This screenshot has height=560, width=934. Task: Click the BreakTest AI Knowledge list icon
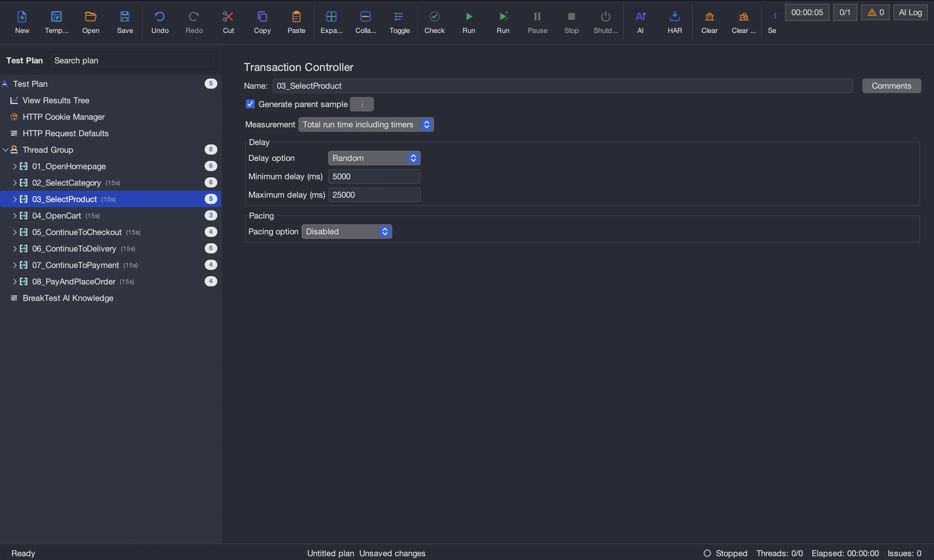[x=14, y=298]
